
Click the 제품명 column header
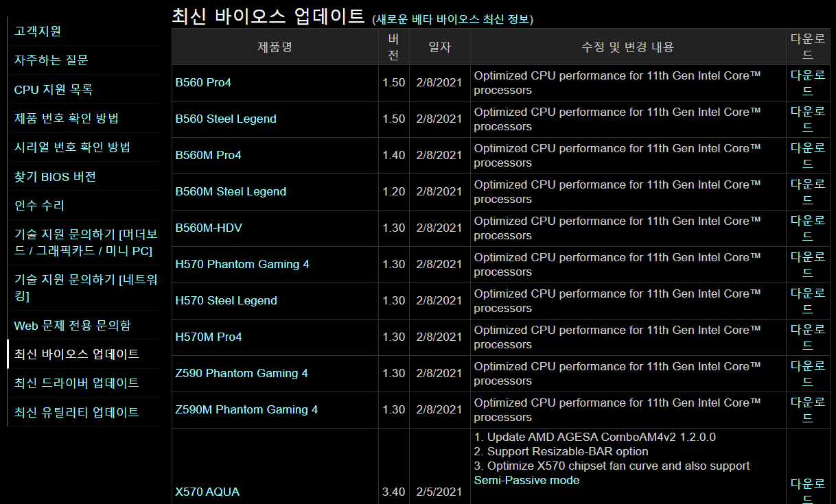pyautogui.click(x=275, y=47)
